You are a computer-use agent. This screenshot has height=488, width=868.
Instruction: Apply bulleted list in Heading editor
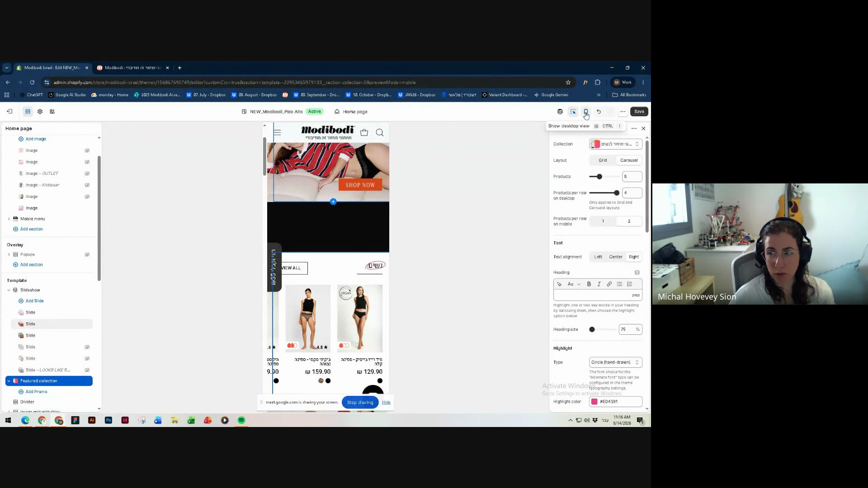click(619, 284)
